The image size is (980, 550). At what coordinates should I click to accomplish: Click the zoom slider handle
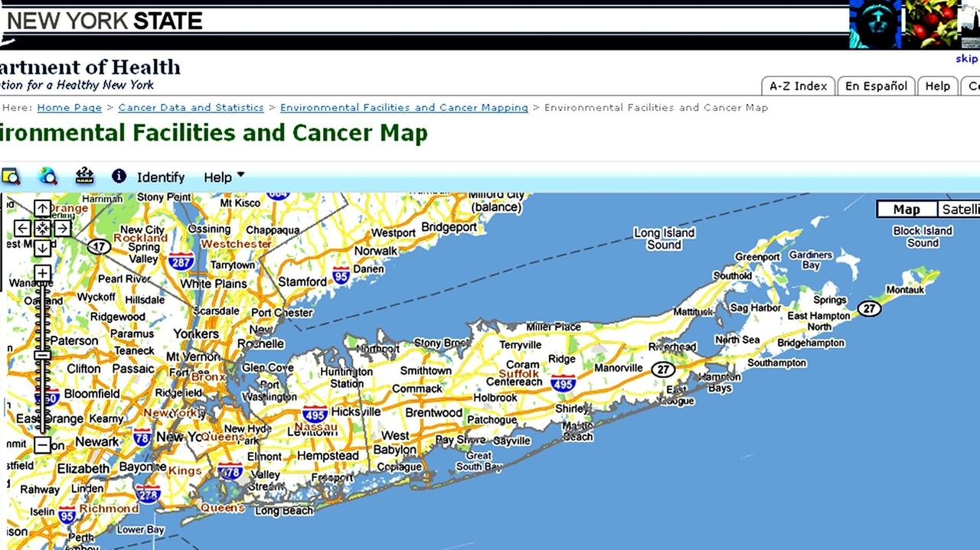[x=44, y=355]
